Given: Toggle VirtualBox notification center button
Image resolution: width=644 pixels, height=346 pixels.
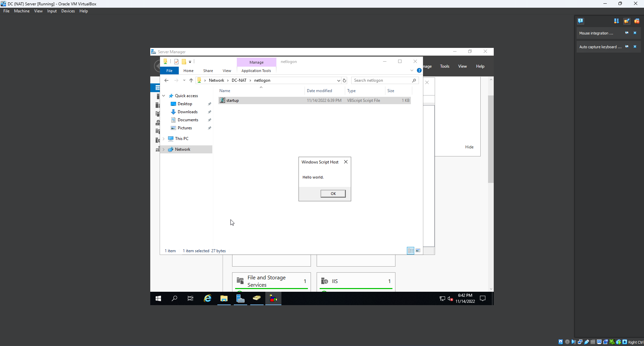Looking at the screenshot, I should 581,21.
